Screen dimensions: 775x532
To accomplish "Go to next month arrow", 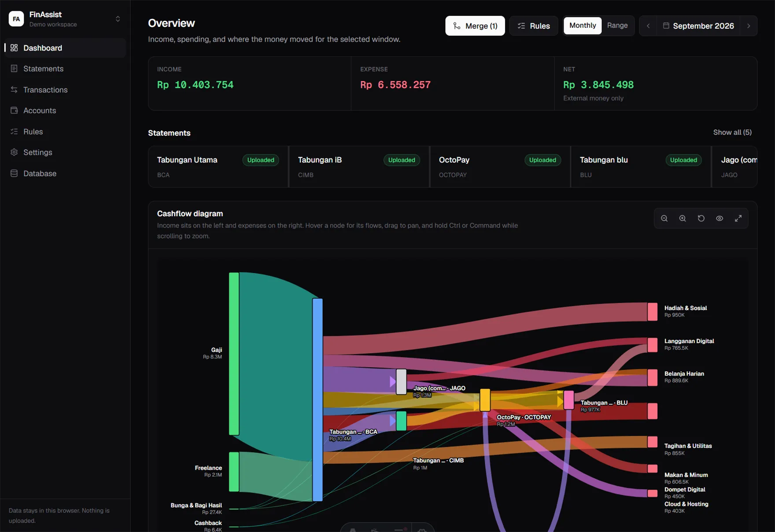I will coord(749,26).
